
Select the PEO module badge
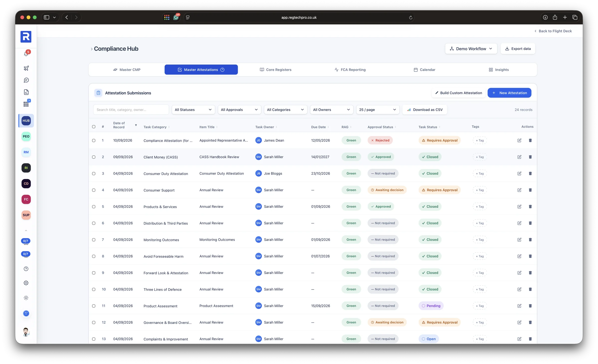[x=26, y=136]
